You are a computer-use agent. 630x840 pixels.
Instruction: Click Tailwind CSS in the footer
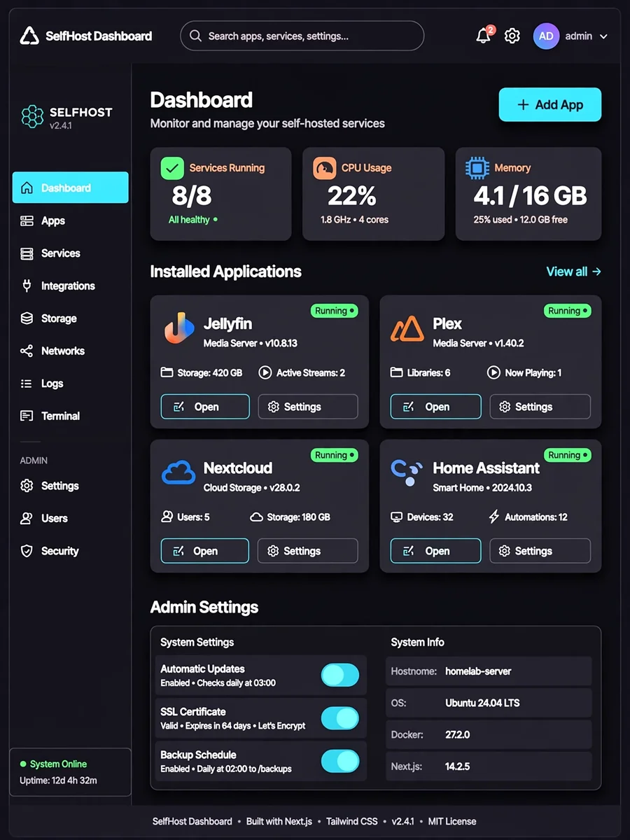point(352,821)
